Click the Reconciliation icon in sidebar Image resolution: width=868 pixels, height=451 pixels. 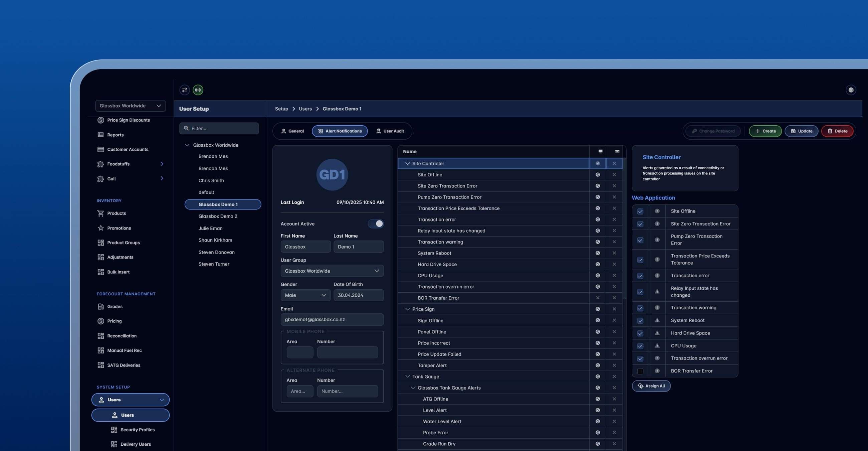click(100, 336)
